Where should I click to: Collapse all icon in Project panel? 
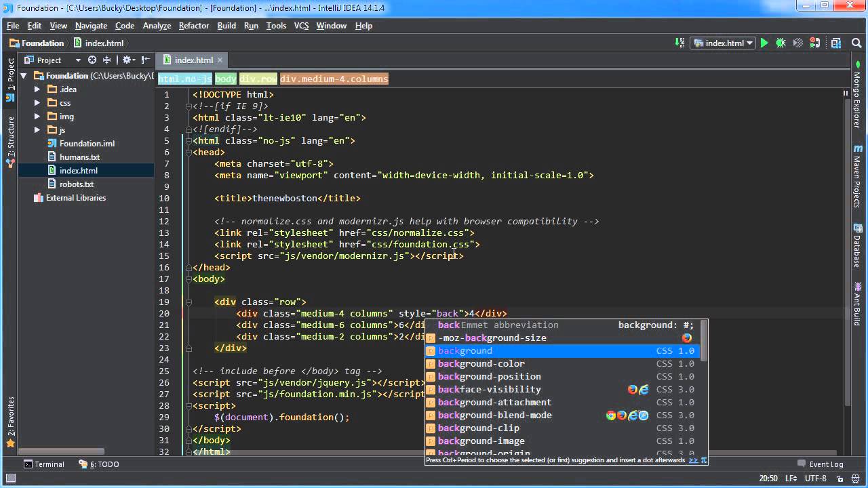(107, 60)
